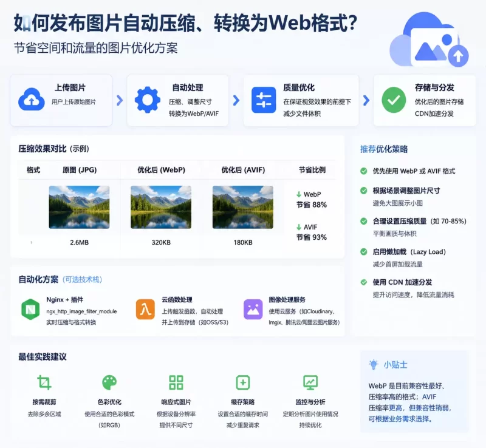Click the 质量优化 card title
Image resolution: width=486 pixels, height=448 pixels.
(299, 87)
